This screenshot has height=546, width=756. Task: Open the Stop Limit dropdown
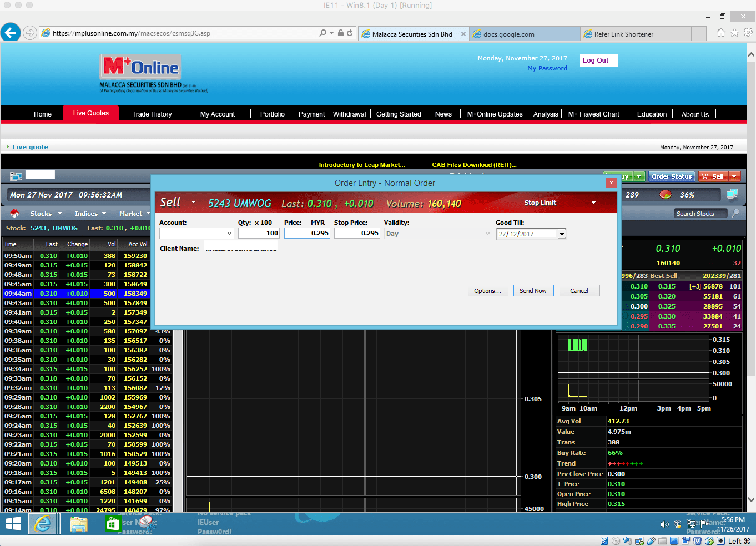coord(593,203)
